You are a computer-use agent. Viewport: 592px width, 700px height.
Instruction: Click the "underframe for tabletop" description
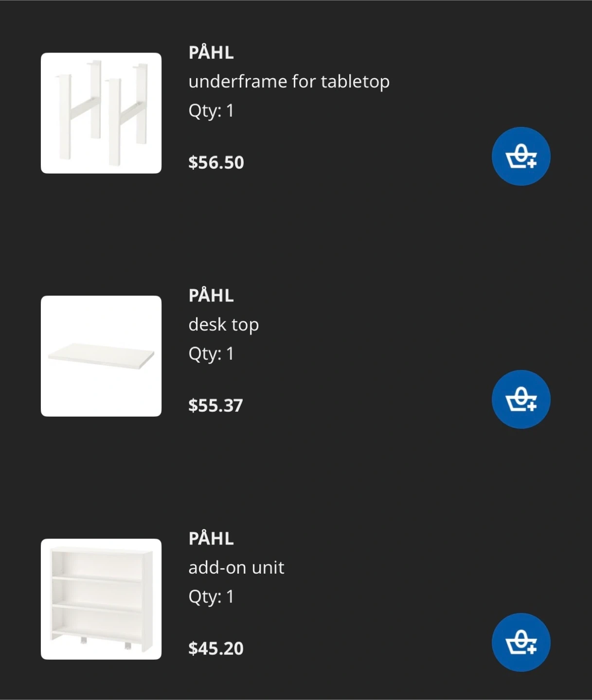tap(289, 82)
